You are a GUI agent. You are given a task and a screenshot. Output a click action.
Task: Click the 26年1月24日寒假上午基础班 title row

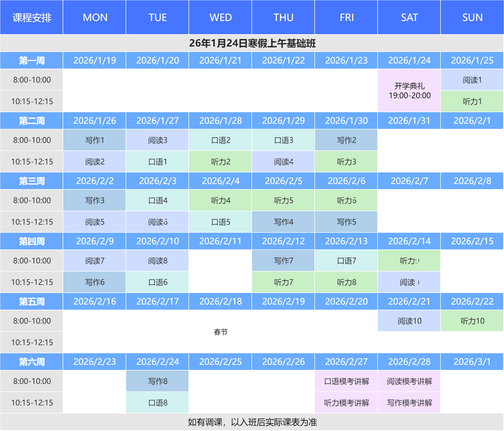tap(252, 43)
